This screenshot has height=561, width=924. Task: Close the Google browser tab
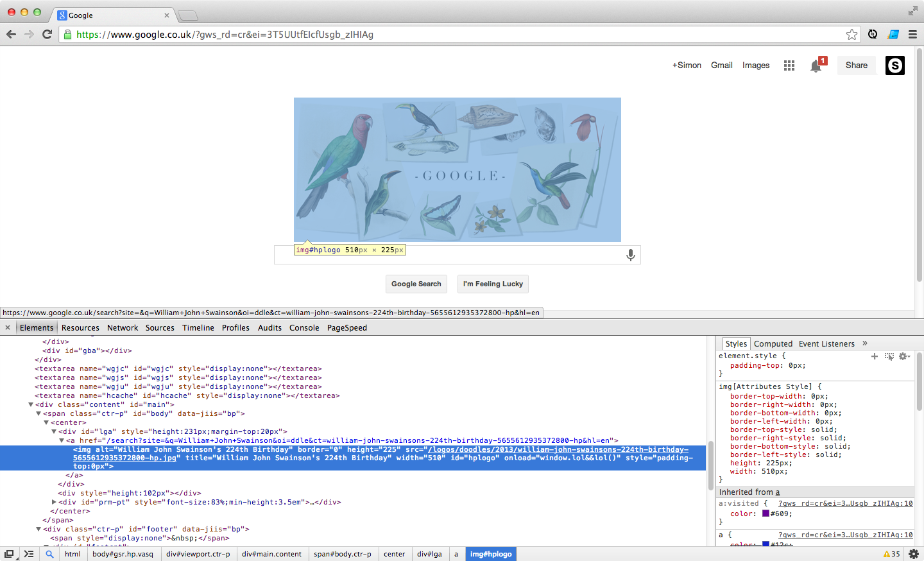pos(167,15)
